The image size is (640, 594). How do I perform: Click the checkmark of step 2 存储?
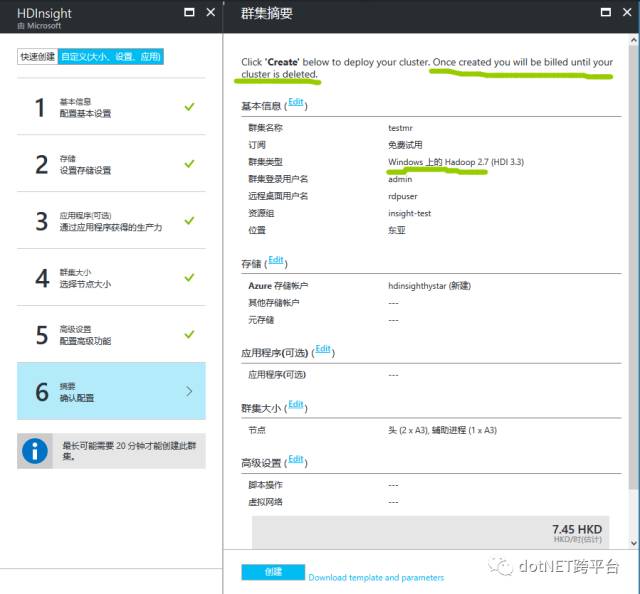(x=189, y=164)
